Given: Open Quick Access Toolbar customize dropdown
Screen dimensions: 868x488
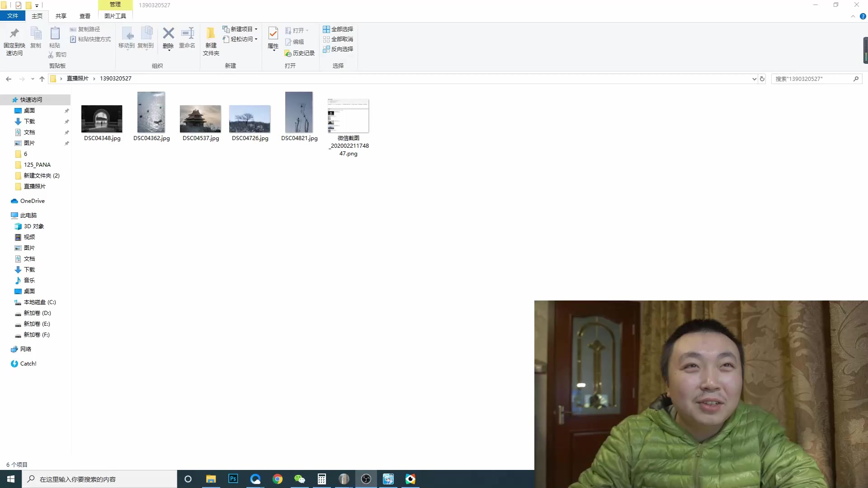Looking at the screenshot, I should [x=37, y=5].
